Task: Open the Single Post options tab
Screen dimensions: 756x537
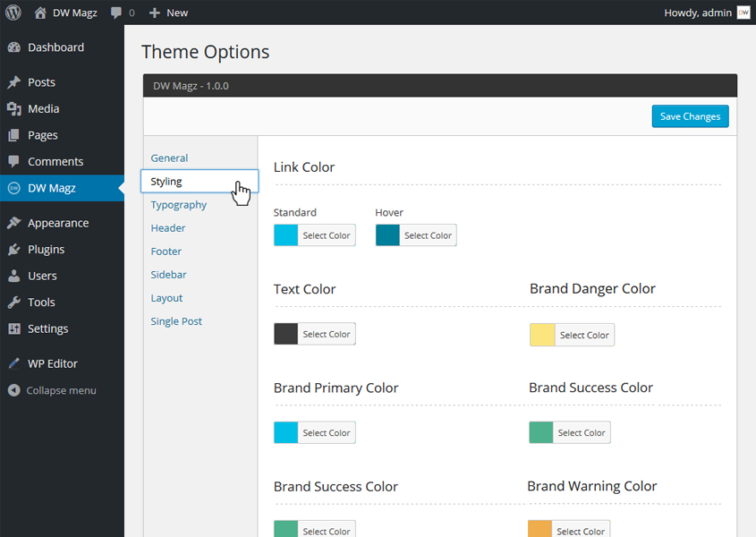Action: (x=176, y=321)
